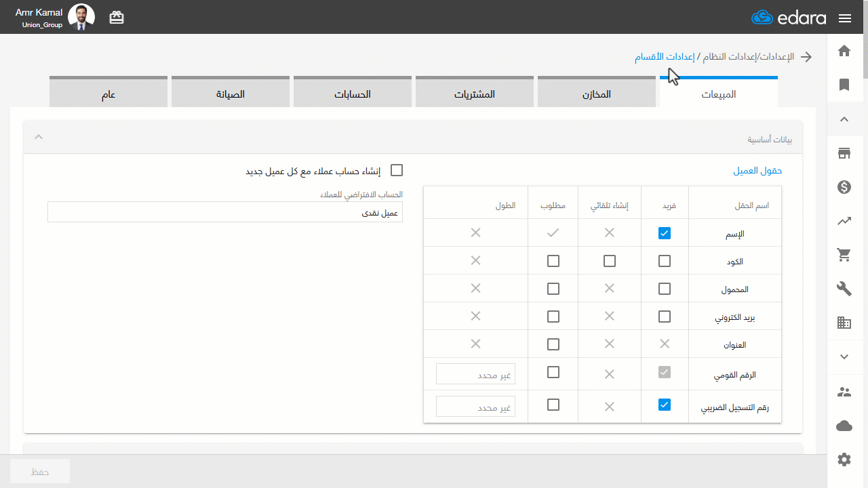Screen dimensions: 868x488
Task: Collapse sidebar section with up chevron
Action: tap(844, 119)
